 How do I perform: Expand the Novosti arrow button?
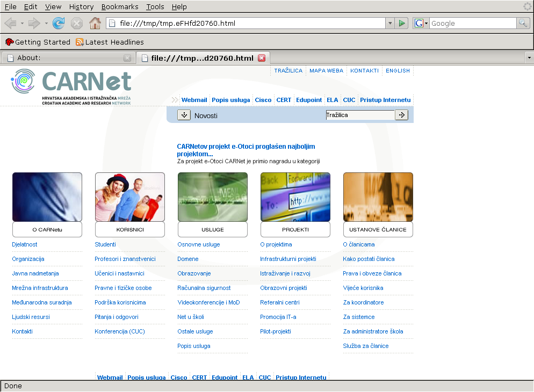coord(184,115)
